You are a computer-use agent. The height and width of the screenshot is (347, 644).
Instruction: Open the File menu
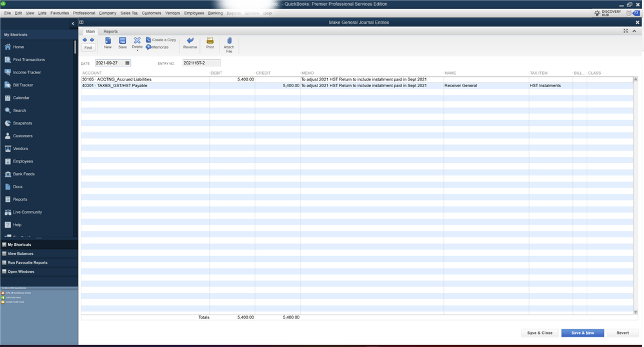7,13
